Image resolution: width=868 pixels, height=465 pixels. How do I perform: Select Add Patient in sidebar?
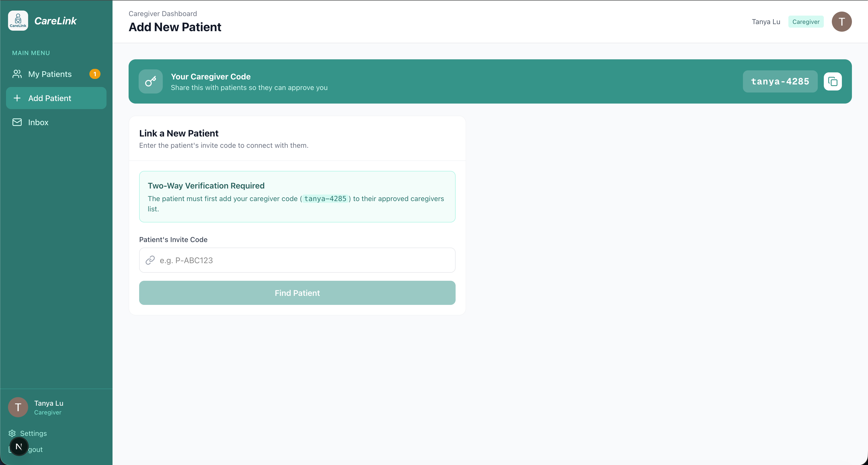coord(50,98)
